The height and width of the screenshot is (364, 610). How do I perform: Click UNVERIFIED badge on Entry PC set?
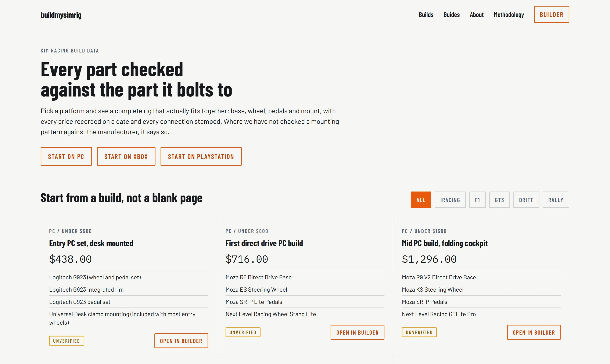(67, 341)
